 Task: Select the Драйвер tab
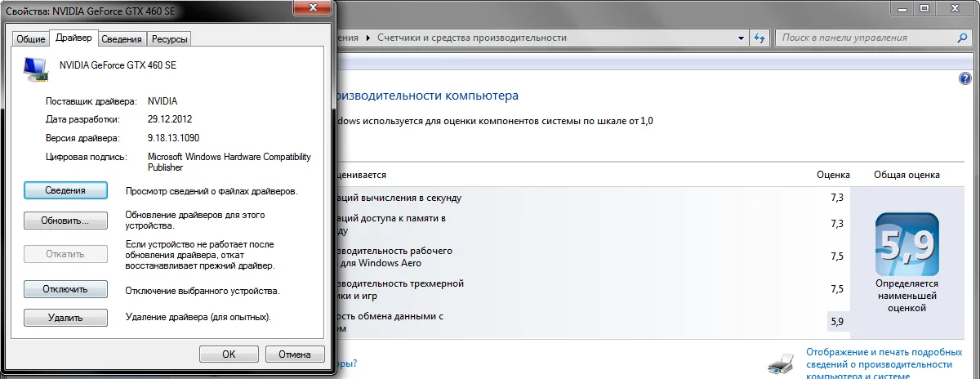73,38
